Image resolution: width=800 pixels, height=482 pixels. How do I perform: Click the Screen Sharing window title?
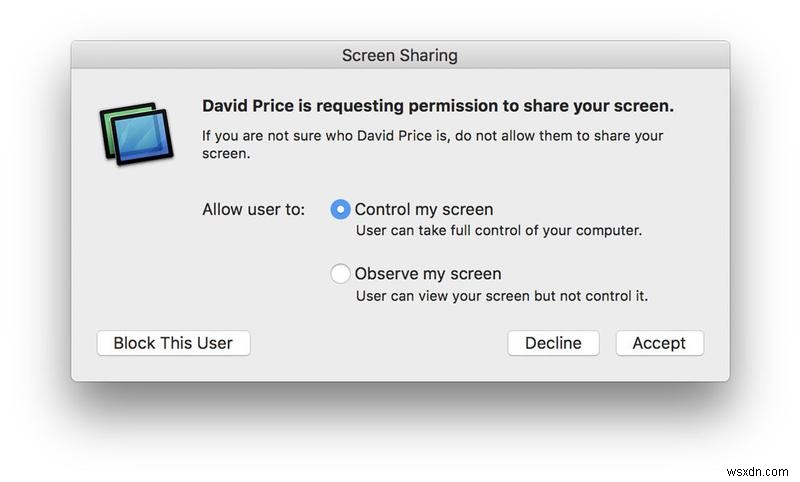click(x=399, y=55)
